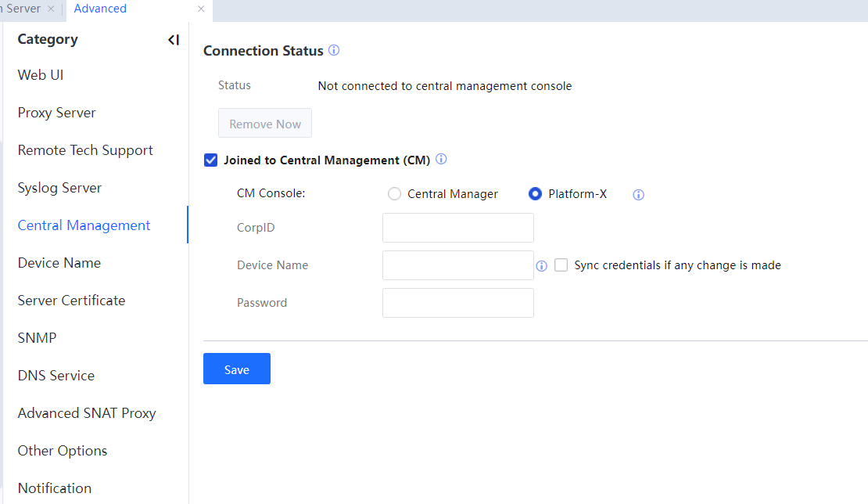The width and height of the screenshot is (868, 504).
Task: Focus the CorpID input field
Action: pos(457,228)
